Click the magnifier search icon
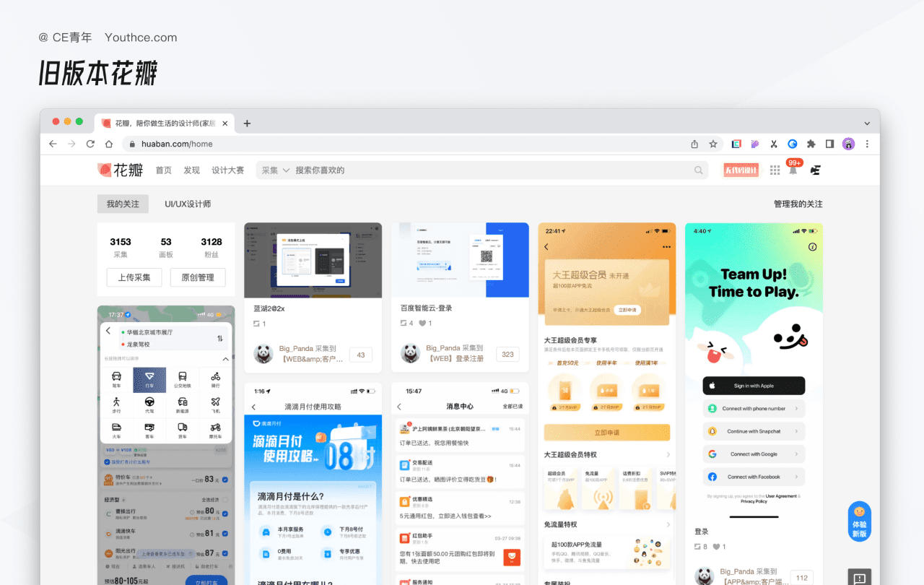This screenshot has height=585, width=924. (x=698, y=170)
